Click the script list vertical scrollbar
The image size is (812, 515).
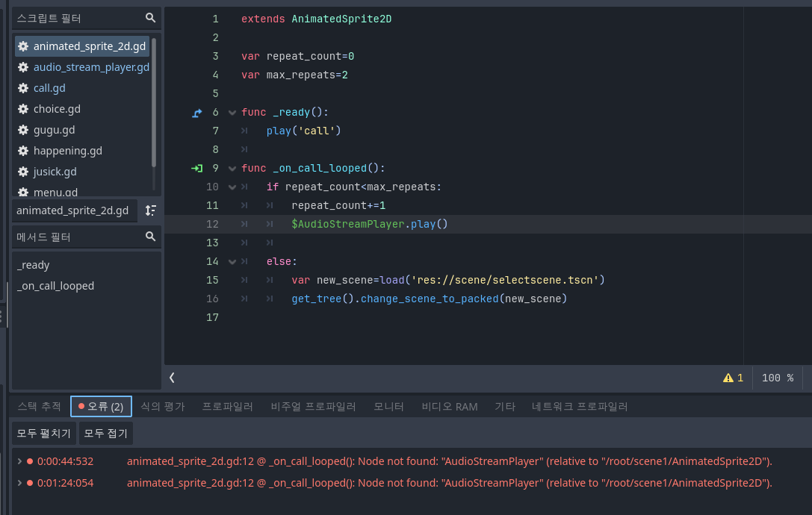coord(154,102)
